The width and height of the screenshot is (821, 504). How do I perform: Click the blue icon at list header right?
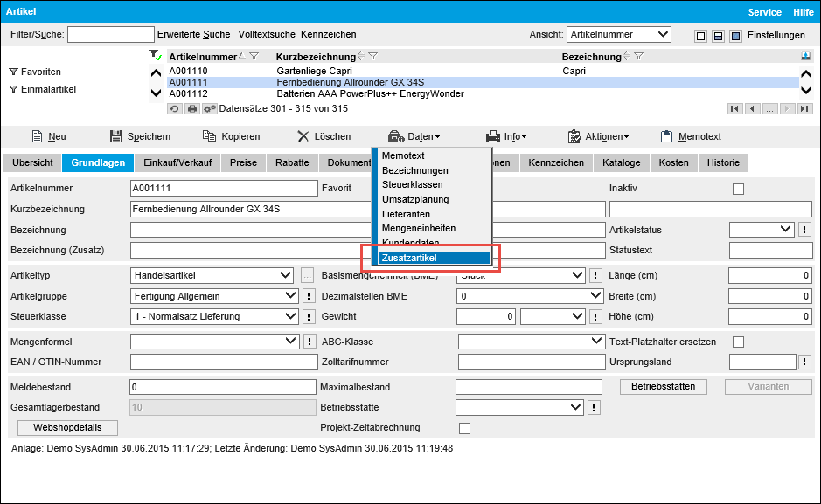(806, 56)
